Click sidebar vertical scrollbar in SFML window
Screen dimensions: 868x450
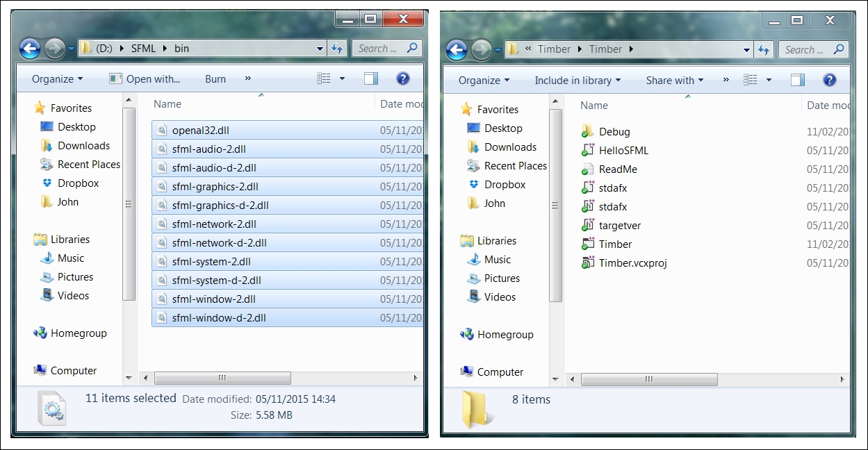click(129, 203)
